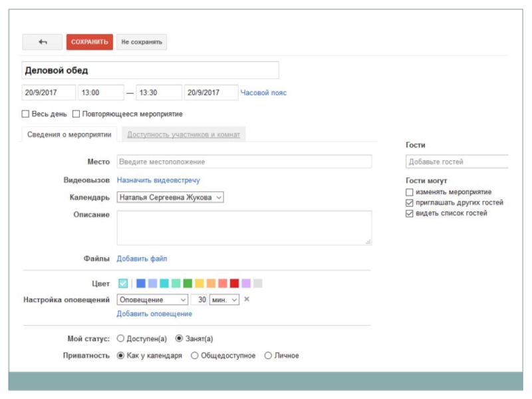Image resolution: width=532 pixels, height=399 pixels.
Task: Choose the green event color
Action: 188,283
